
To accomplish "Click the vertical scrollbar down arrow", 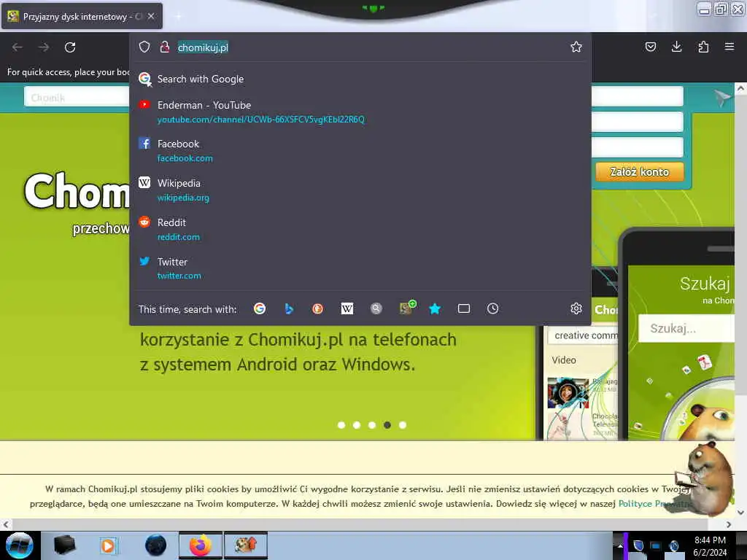I will [x=740, y=513].
